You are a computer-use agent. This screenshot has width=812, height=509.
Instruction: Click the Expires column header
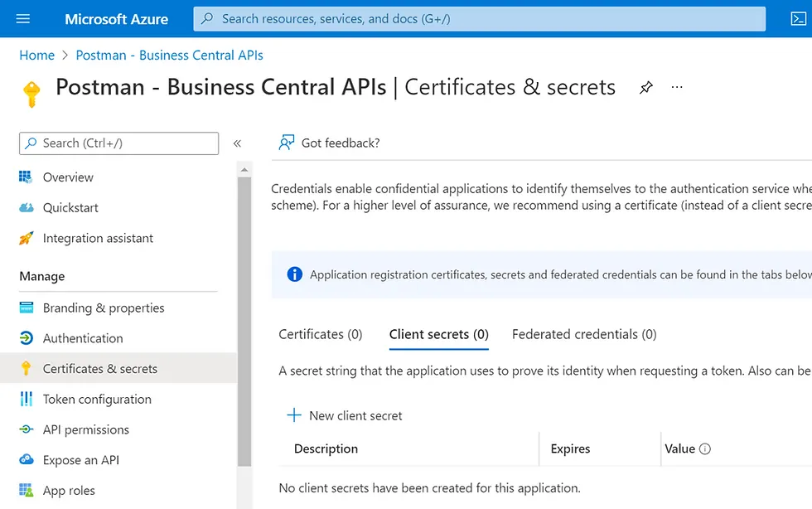click(570, 448)
